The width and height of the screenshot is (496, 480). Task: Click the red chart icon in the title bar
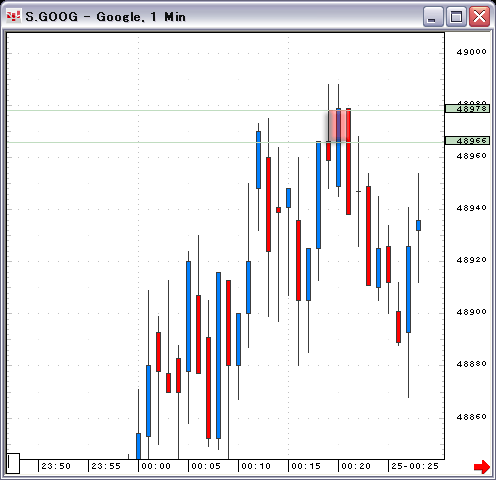pos(14,16)
